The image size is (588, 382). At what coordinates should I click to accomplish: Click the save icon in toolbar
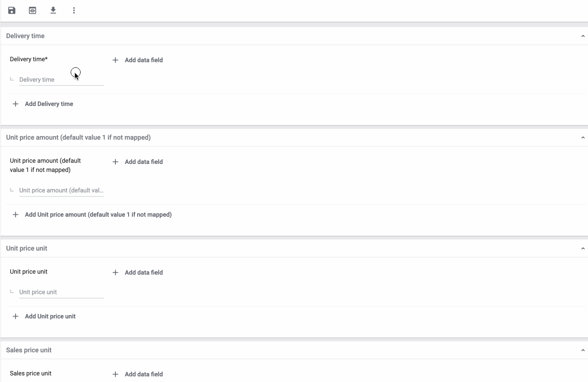pyautogui.click(x=12, y=10)
